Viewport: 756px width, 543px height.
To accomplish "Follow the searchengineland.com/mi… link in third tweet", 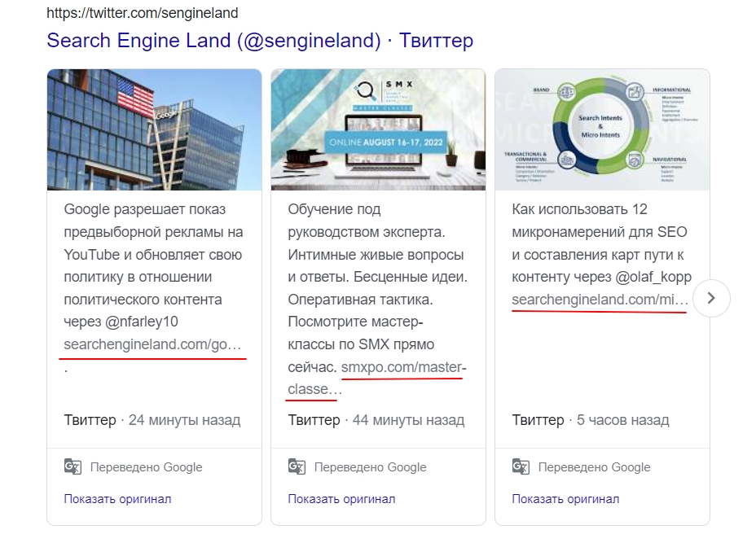I will point(600,300).
